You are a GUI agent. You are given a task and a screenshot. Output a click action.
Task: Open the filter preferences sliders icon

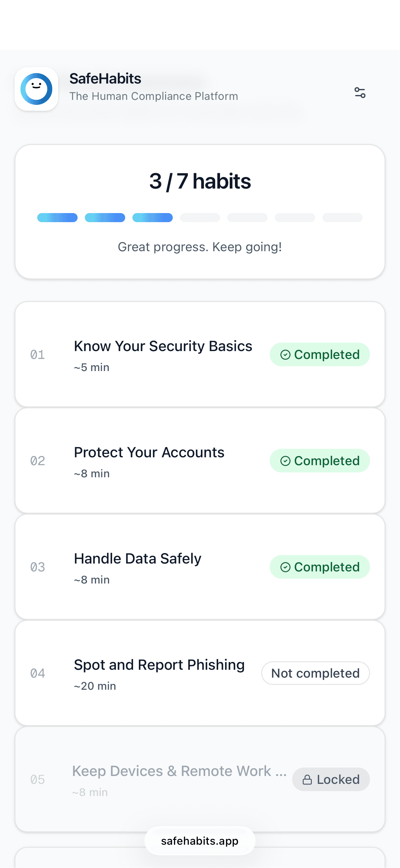coord(360,92)
